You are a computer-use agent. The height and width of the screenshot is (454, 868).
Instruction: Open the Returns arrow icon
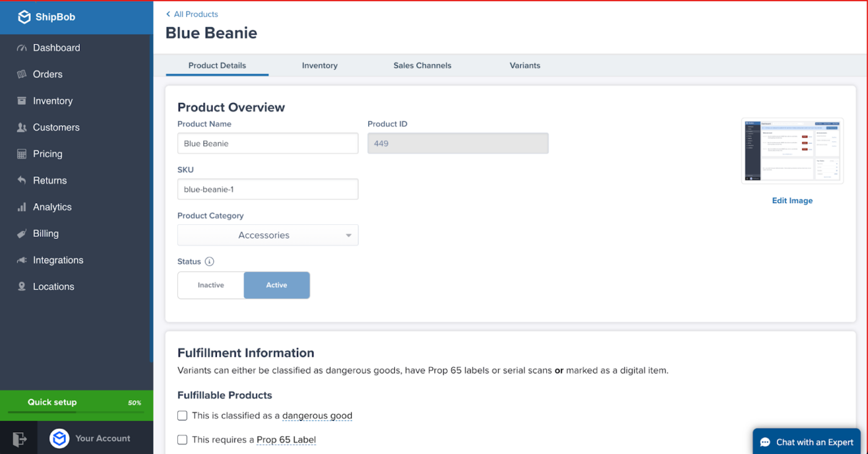pyautogui.click(x=22, y=180)
